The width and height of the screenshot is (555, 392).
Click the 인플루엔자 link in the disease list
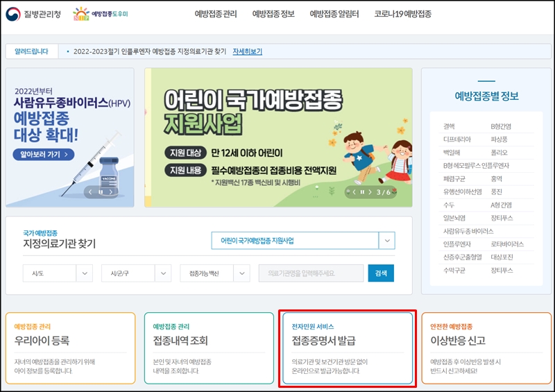tap(457, 244)
